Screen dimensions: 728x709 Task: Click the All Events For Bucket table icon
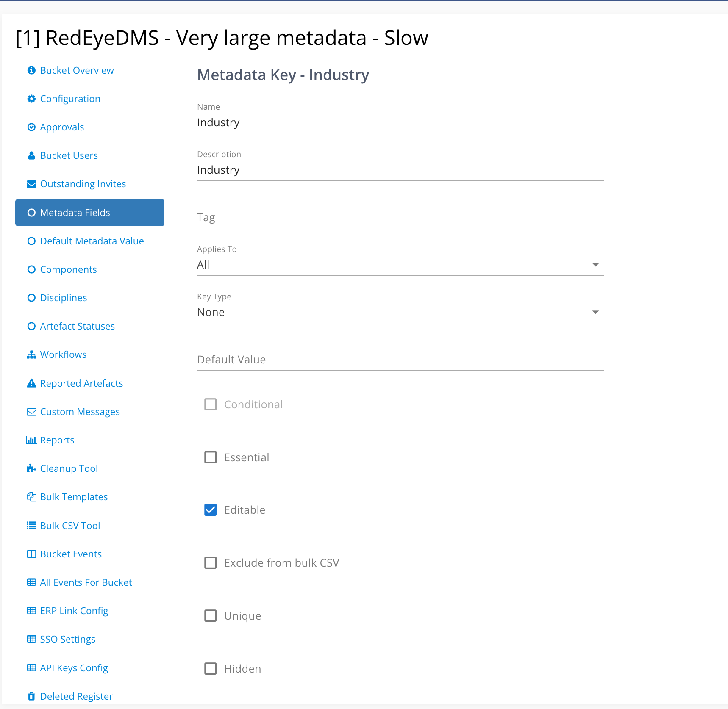click(x=31, y=582)
